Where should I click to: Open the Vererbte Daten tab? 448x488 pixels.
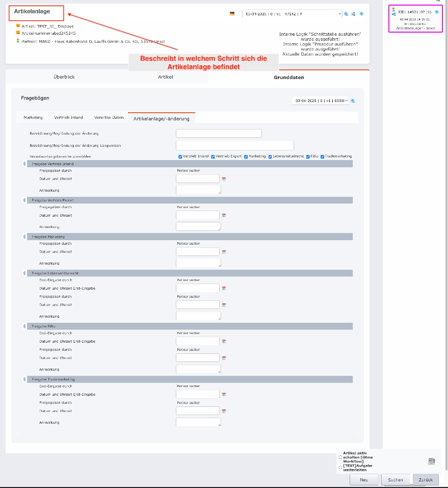[109, 118]
